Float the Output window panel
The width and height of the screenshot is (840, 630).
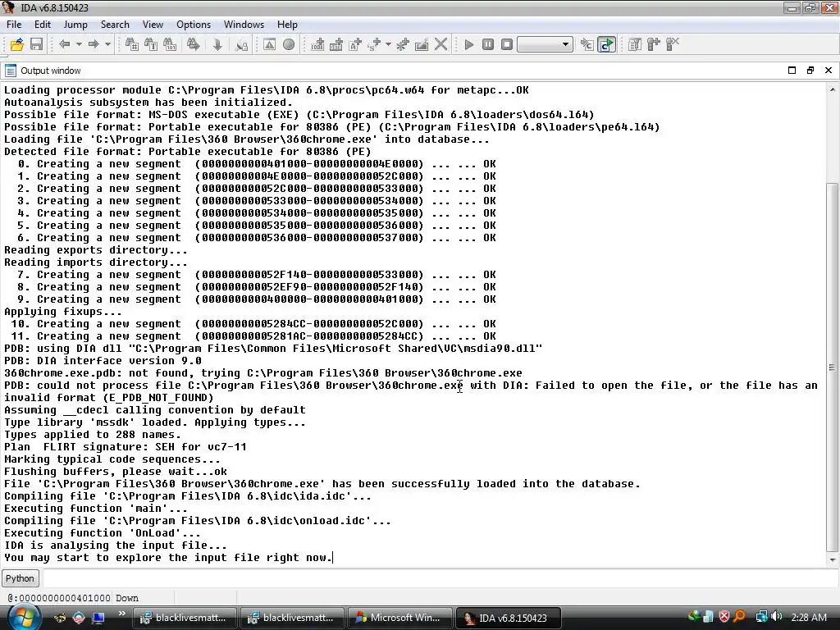pos(810,71)
